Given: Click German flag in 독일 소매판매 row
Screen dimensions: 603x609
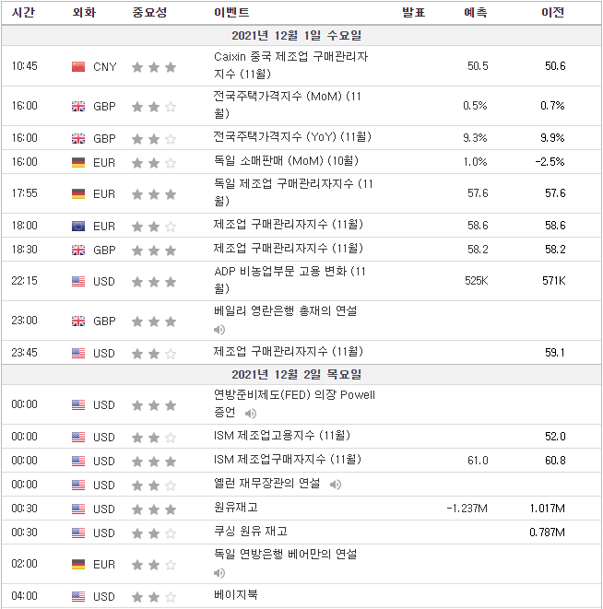Looking at the screenshot, I should 78,162.
